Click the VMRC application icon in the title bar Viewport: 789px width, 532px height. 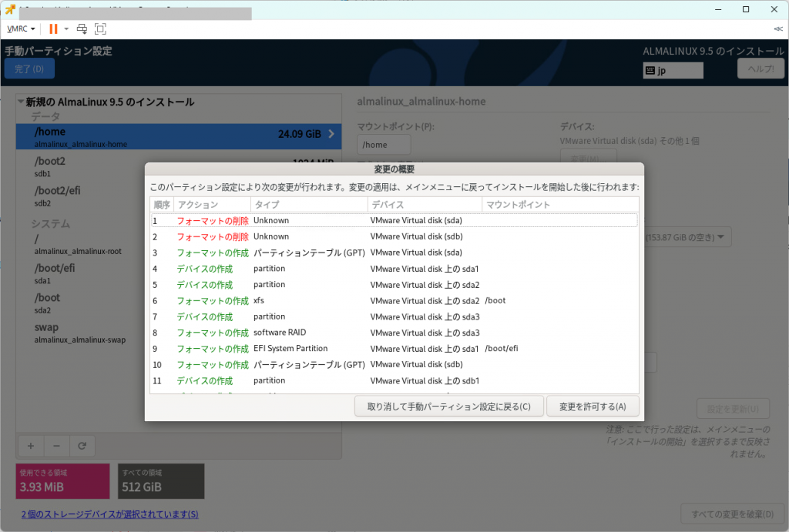point(10,9)
